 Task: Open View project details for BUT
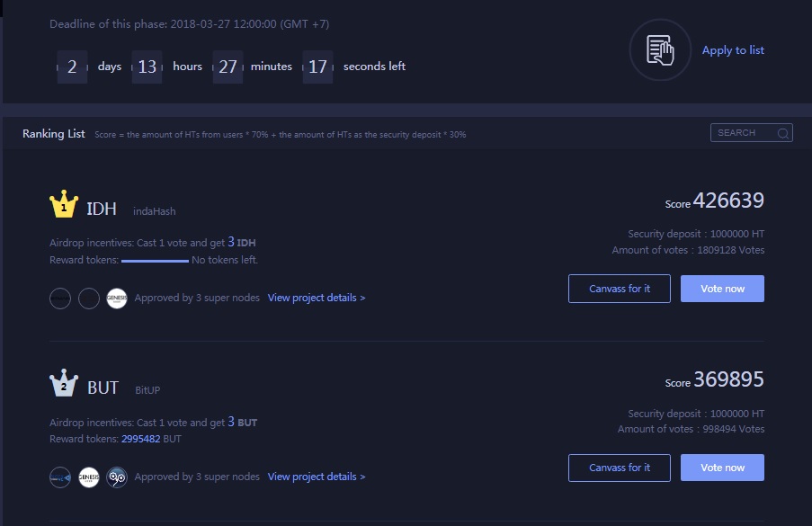point(317,477)
